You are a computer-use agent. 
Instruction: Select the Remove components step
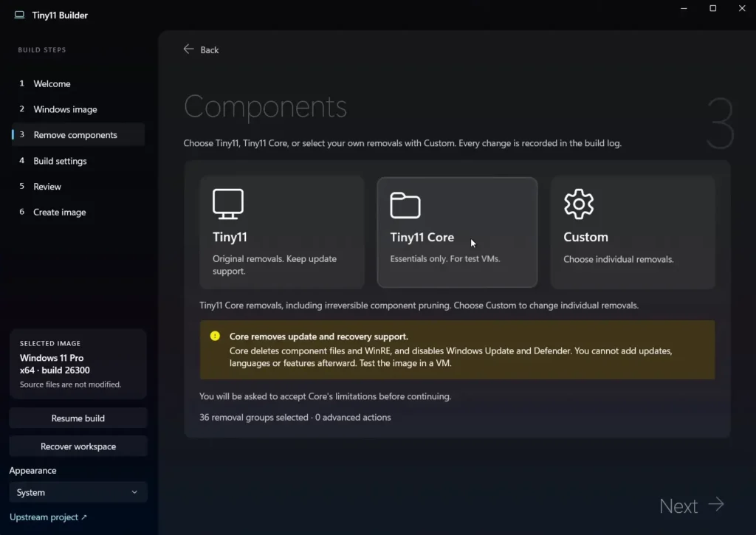pos(78,135)
